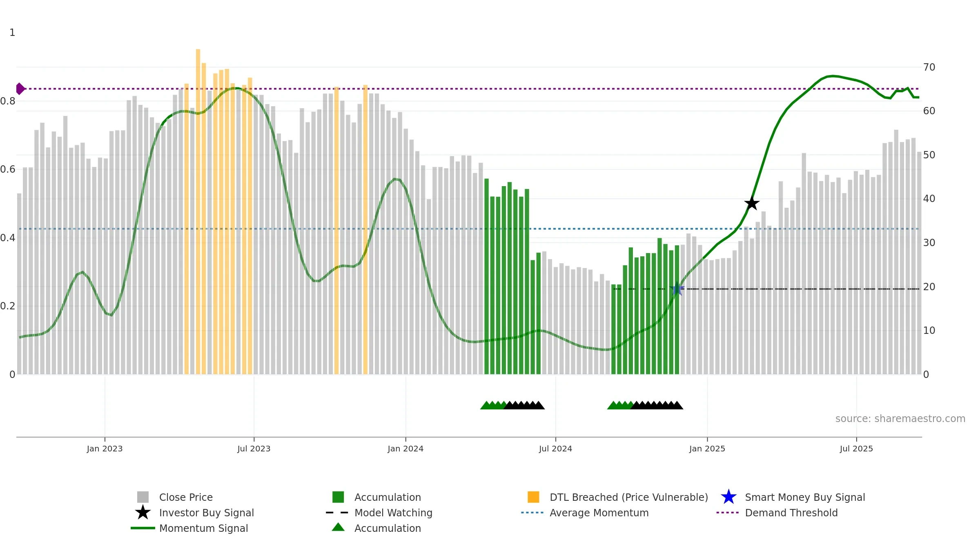980x551 pixels.
Task: Toggle the Momentum Signal legend label
Action: pyautogui.click(x=204, y=528)
